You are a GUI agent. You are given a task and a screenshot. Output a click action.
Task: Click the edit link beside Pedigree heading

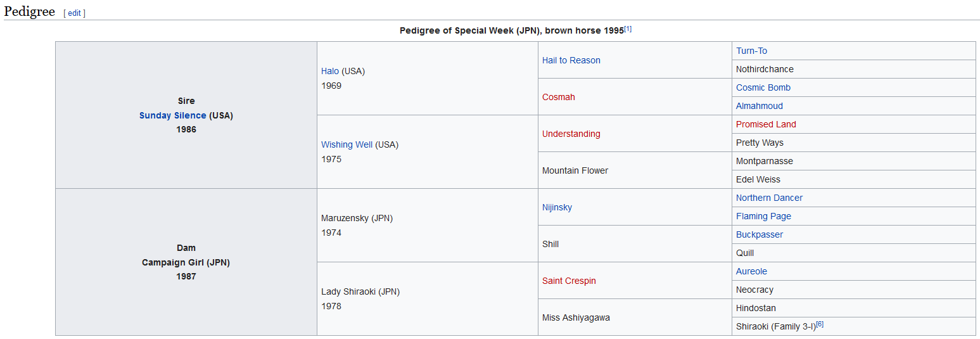tap(74, 13)
